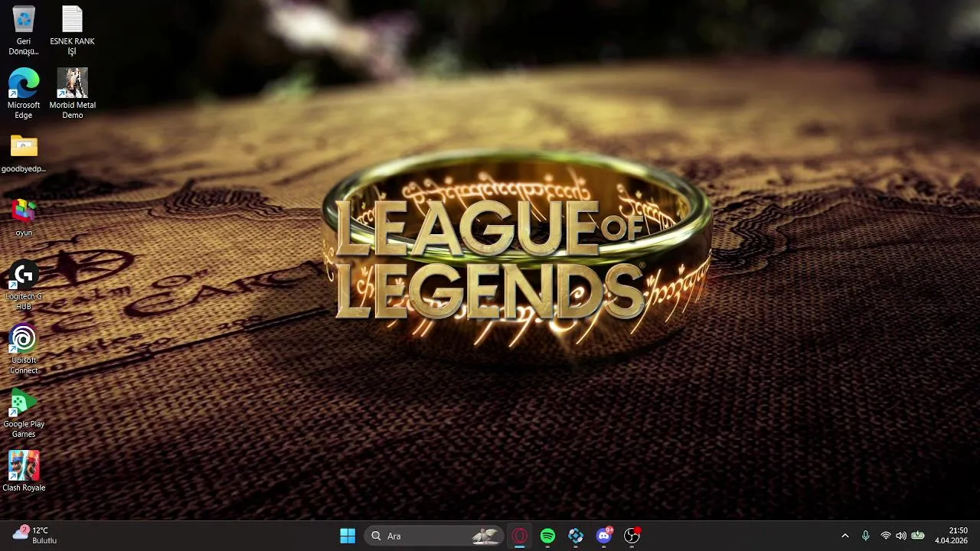Select the Clash Royale shortcut
This screenshot has width=980, height=551.
point(24,471)
